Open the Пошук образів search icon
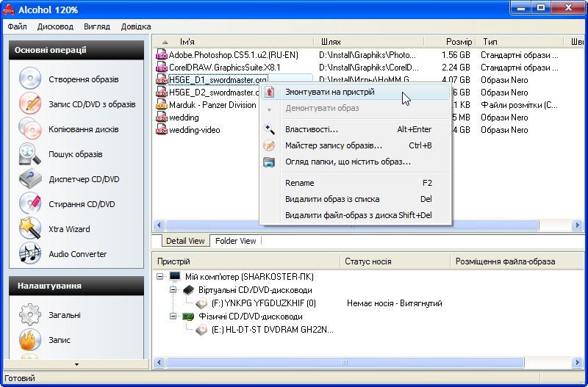This screenshot has height=387, width=588. coord(30,153)
